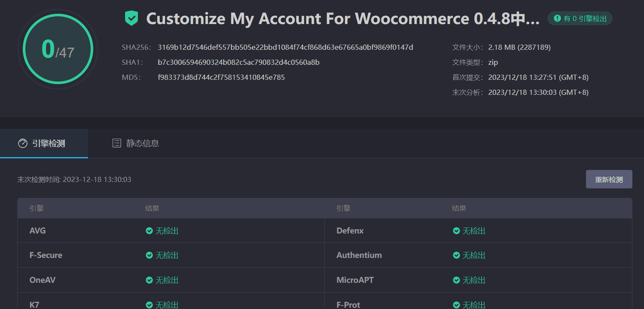Click the green shield icon beside file title
This screenshot has width=644, height=309.
[x=131, y=18]
